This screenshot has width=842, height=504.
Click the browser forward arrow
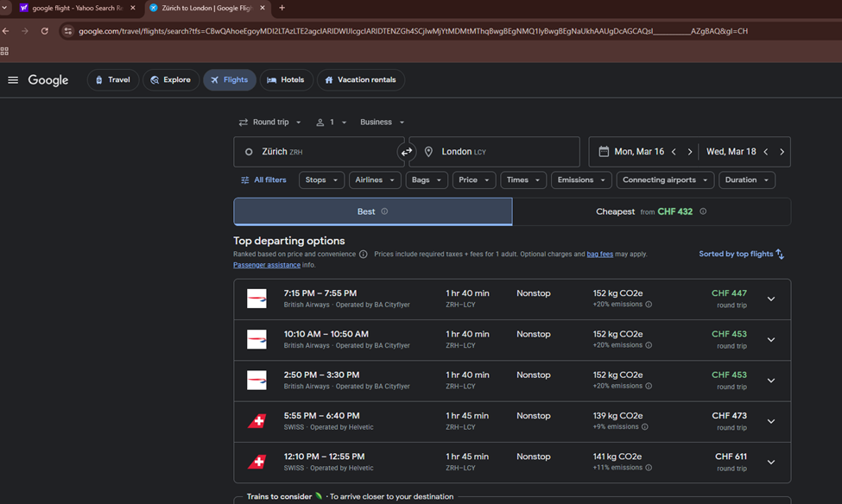(x=25, y=31)
